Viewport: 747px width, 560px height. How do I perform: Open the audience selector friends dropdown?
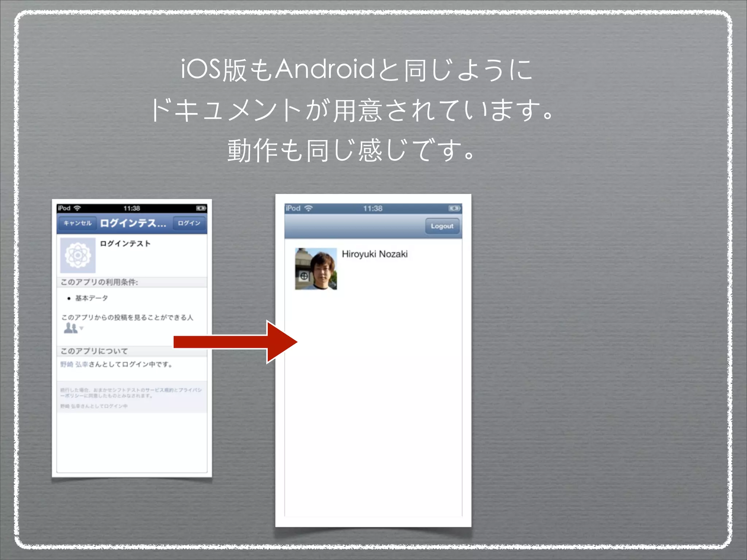click(74, 328)
